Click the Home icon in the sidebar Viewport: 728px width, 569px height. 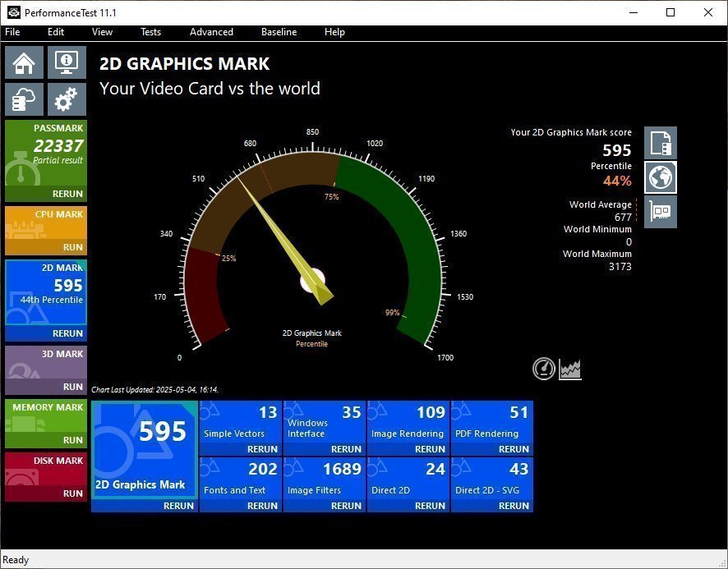[25, 62]
